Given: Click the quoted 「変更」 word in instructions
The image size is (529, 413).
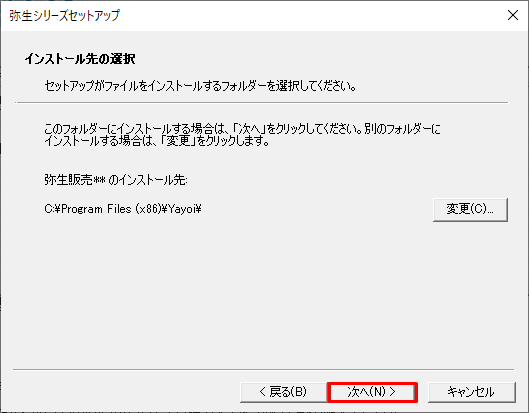Looking at the screenshot, I should pos(178,140).
